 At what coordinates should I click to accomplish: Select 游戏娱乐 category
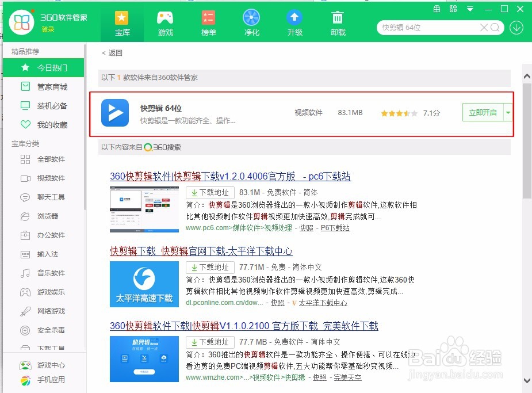[44, 292]
